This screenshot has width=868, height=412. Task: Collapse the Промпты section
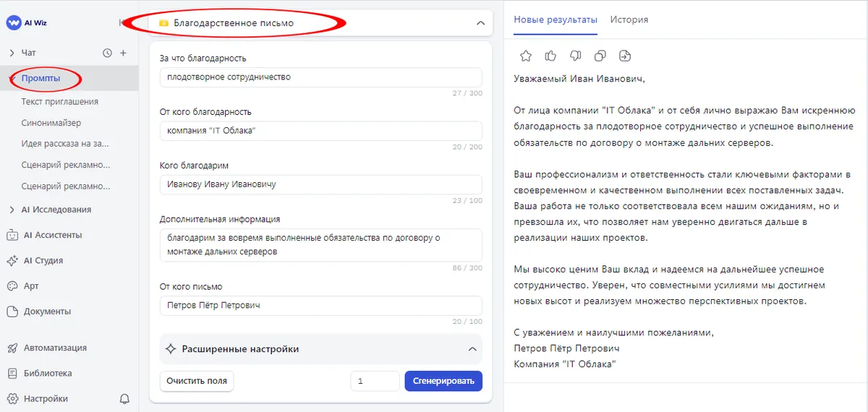[x=12, y=78]
